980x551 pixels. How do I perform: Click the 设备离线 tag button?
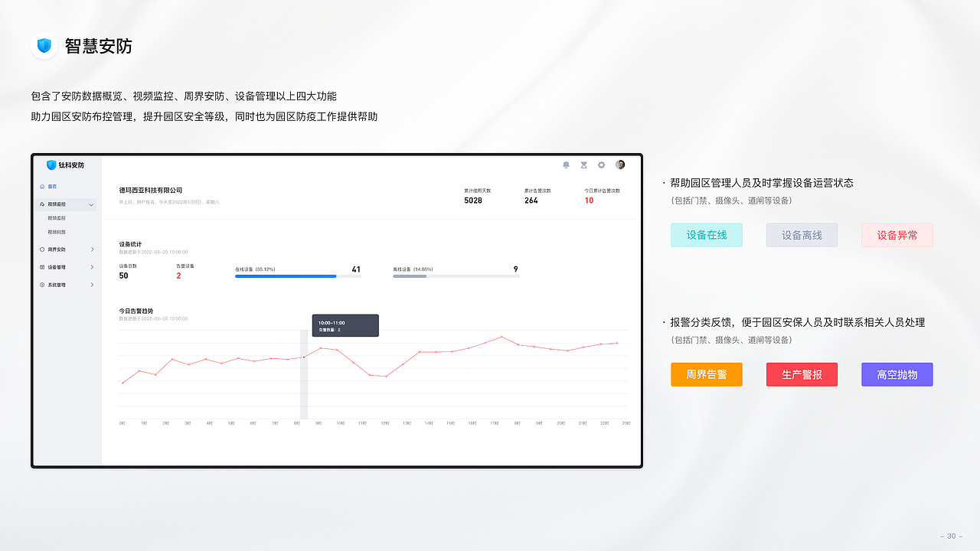tap(802, 235)
